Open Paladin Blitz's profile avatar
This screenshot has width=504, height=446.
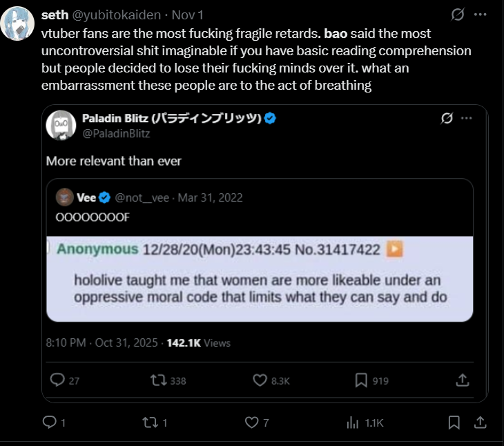tap(61, 125)
